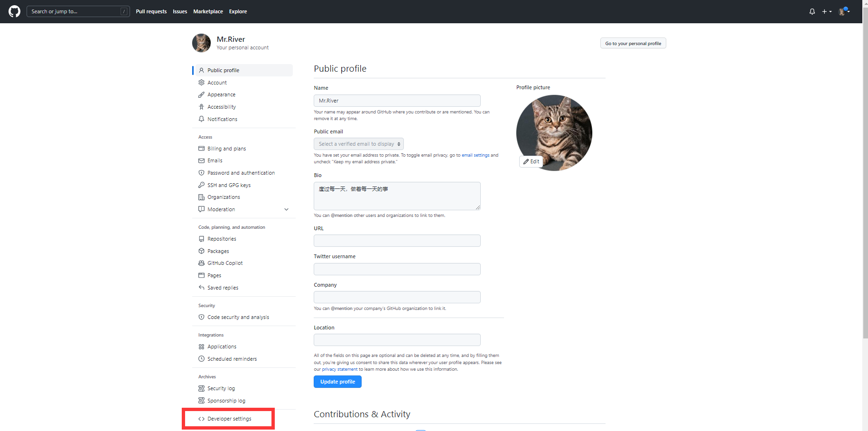Image resolution: width=868 pixels, height=431 pixels.
Task: Click the Public profile person icon
Action: [x=201, y=70]
